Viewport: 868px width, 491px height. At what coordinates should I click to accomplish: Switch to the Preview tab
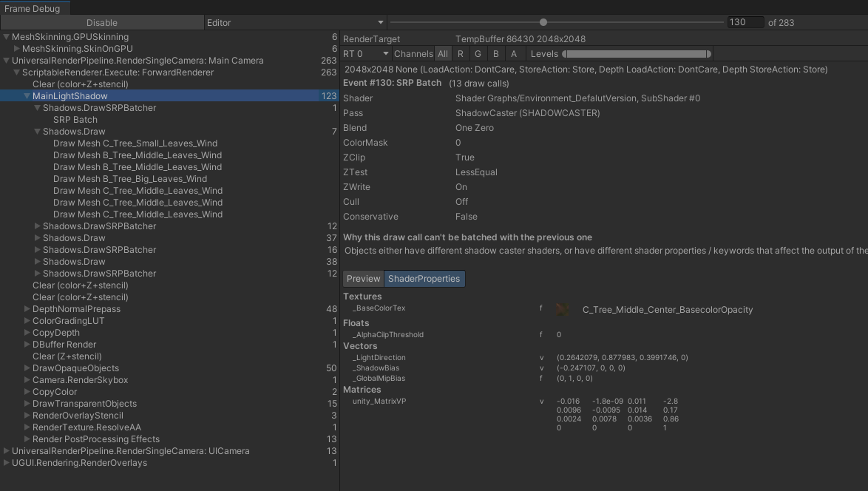point(363,279)
